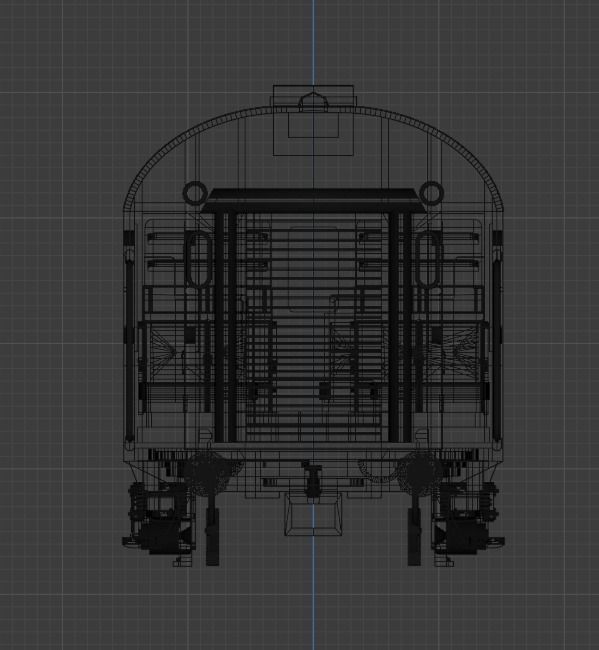The height and width of the screenshot is (650, 599).
Task: Select the train wireframe's right circular ring
Action: point(432,193)
